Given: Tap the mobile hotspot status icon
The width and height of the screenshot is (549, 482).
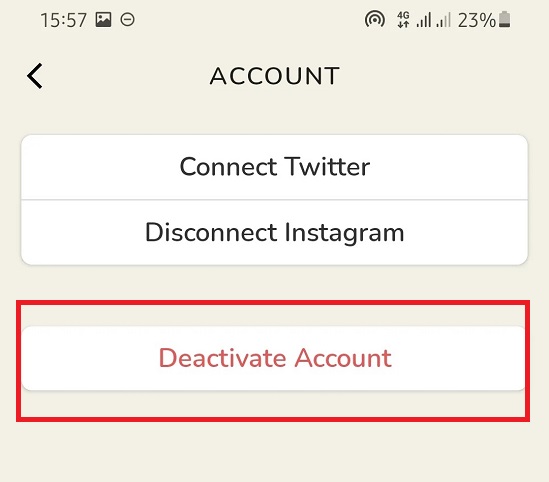Looking at the screenshot, I should point(375,19).
